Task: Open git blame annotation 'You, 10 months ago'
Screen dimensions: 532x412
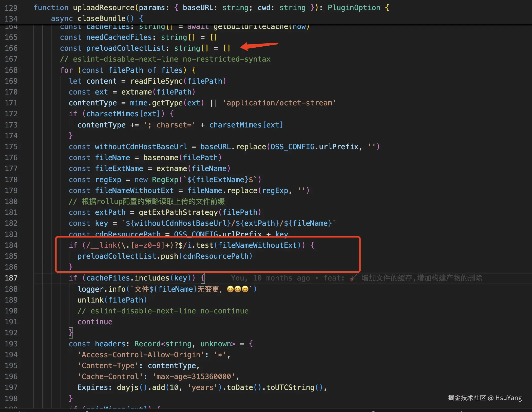Action: coord(270,278)
